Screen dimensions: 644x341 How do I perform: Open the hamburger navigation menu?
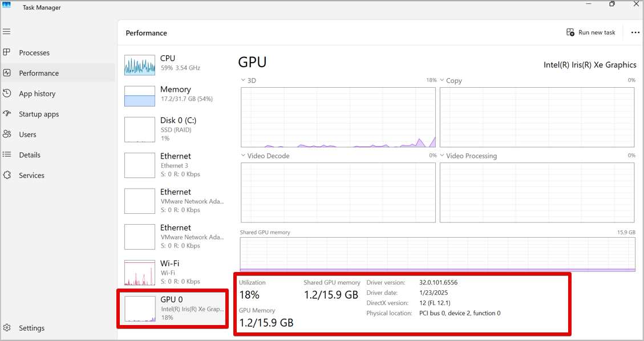tap(7, 32)
